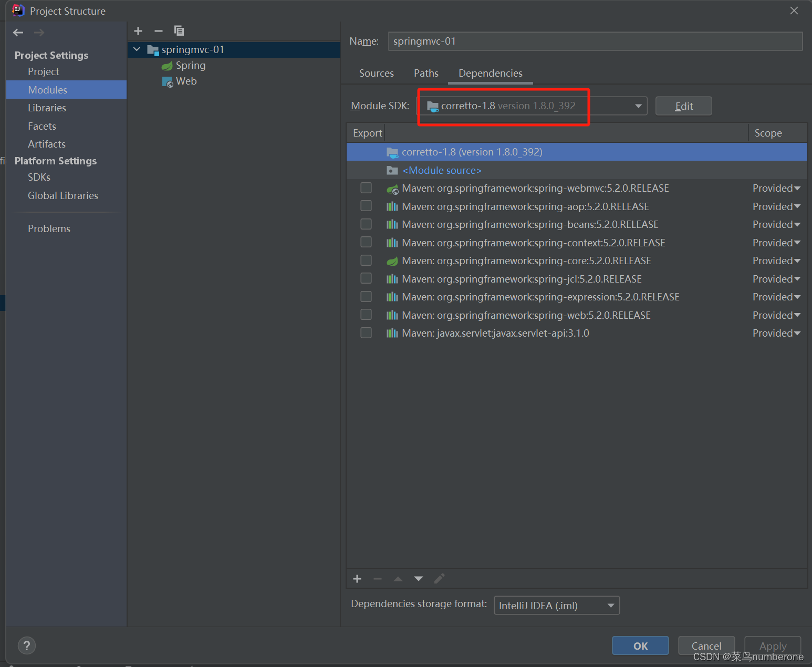The width and height of the screenshot is (812, 667).
Task: Check Export for spring-context dependency
Action: [x=366, y=242]
